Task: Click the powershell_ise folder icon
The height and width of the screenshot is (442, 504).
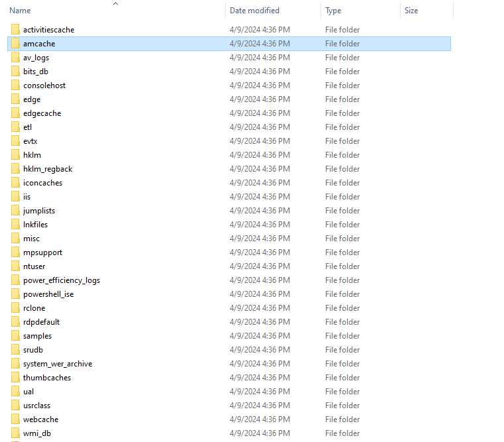Action: 15,294
